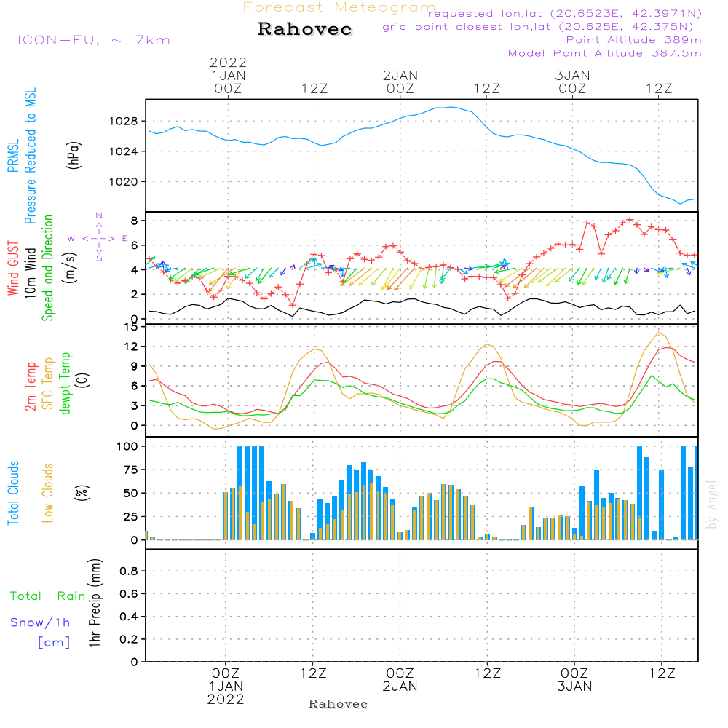
Task: Select the grid point closest lon,lat line
Action: 542,27
